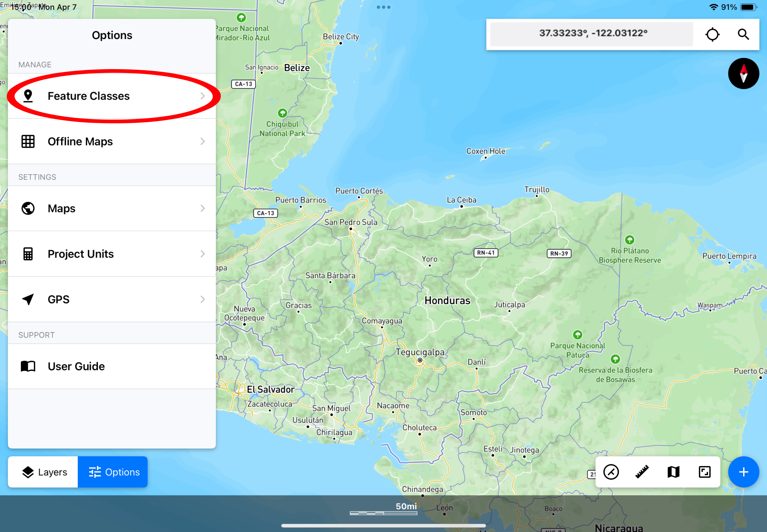Tap the blue plus add button

click(x=744, y=472)
